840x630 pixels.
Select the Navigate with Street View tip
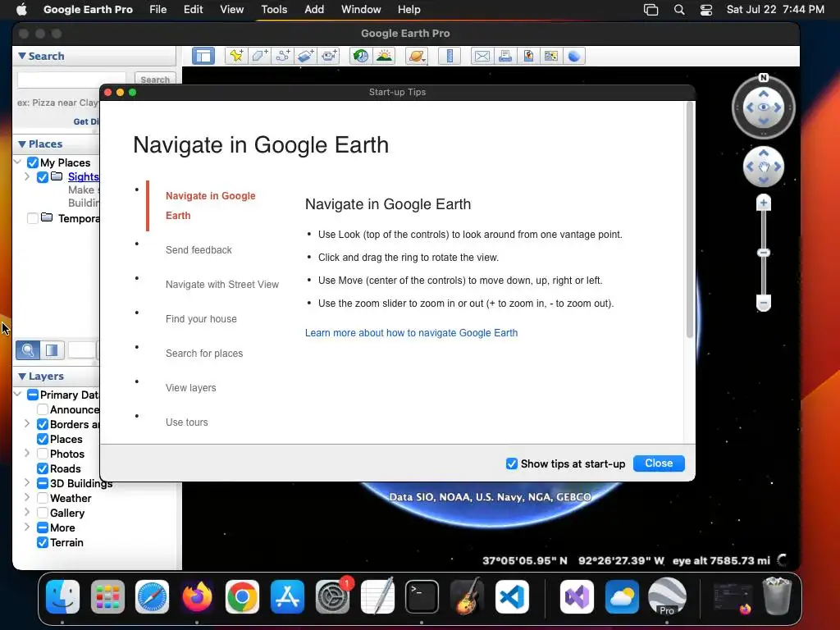click(x=222, y=285)
